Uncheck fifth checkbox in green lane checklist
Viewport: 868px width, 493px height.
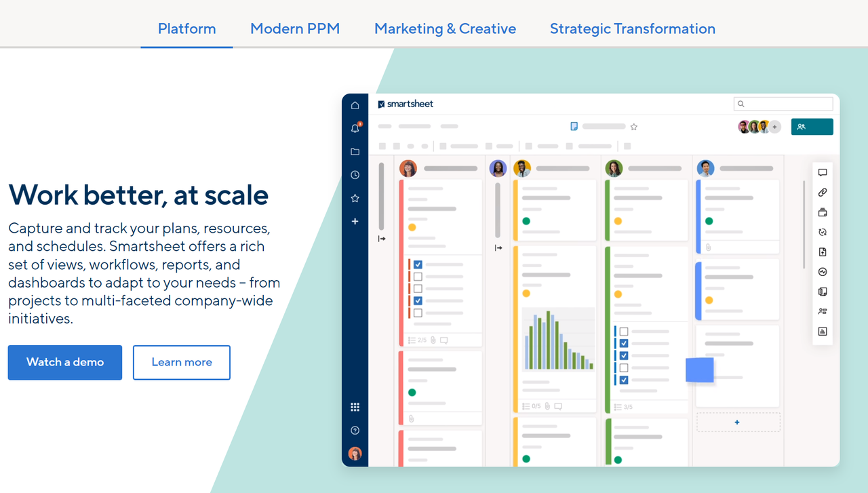click(x=624, y=380)
